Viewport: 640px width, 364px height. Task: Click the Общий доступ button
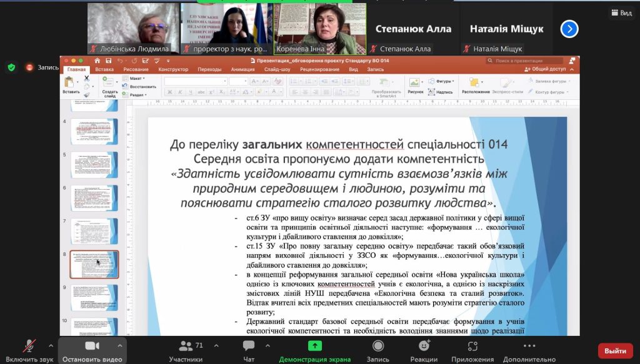coord(548,69)
